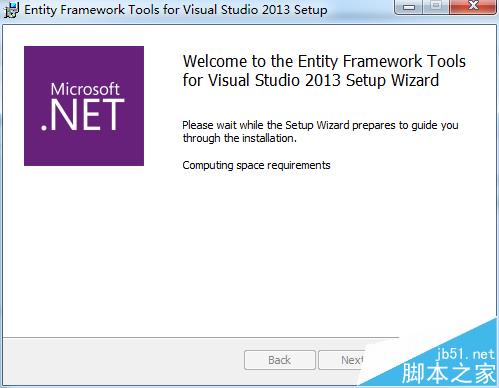Minimize the setup window

tap(409, 7)
